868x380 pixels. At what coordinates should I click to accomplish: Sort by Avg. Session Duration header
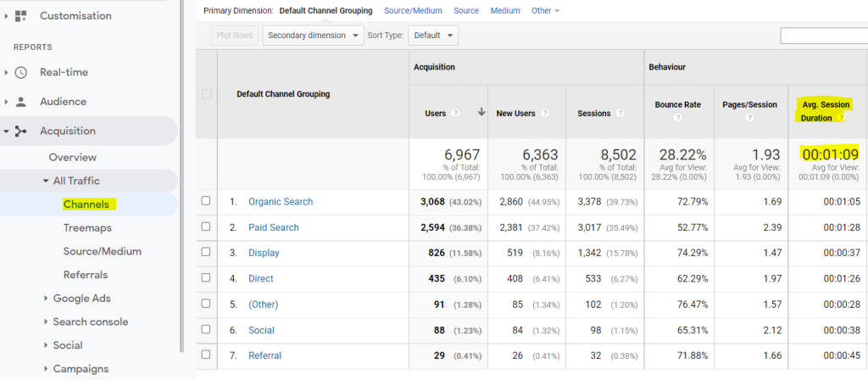pos(825,111)
